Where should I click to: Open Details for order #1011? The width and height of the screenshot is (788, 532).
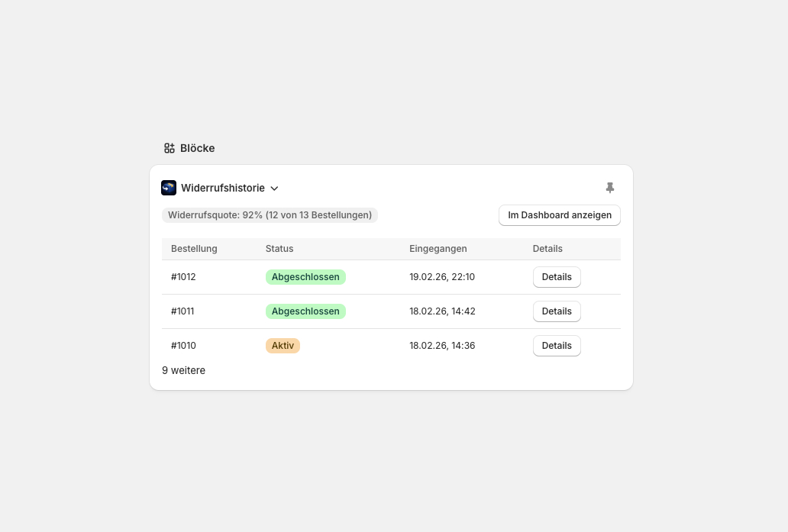tap(557, 311)
